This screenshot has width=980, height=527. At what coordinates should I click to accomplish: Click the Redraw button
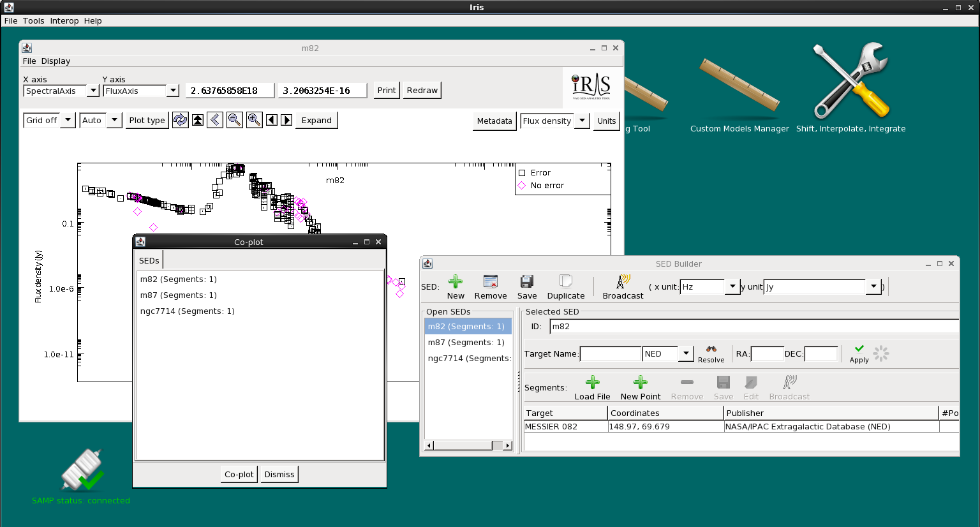click(422, 90)
